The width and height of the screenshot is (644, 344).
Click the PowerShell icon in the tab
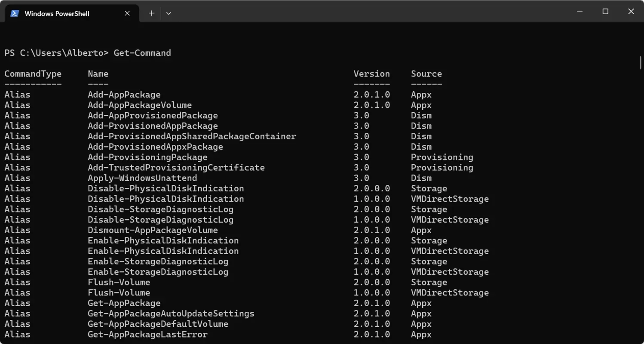[x=15, y=13]
